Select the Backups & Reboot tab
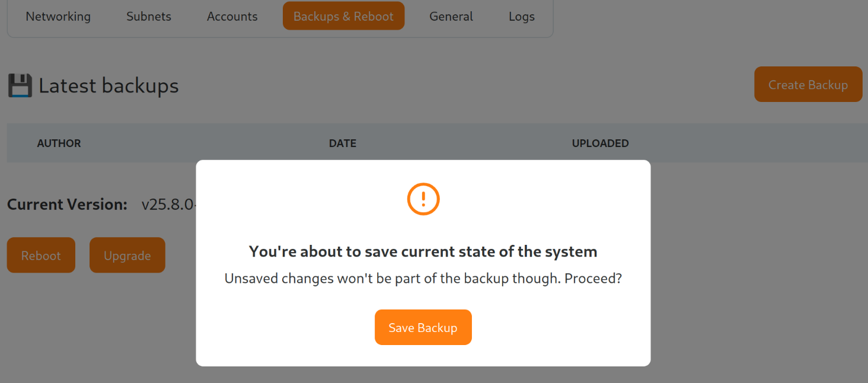The image size is (868, 383). click(343, 17)
